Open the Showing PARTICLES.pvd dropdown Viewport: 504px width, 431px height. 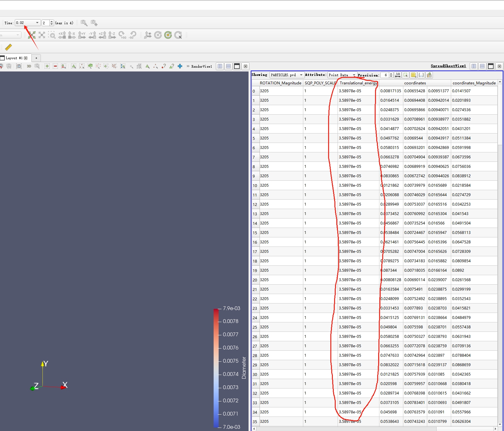tap(287, 75)
